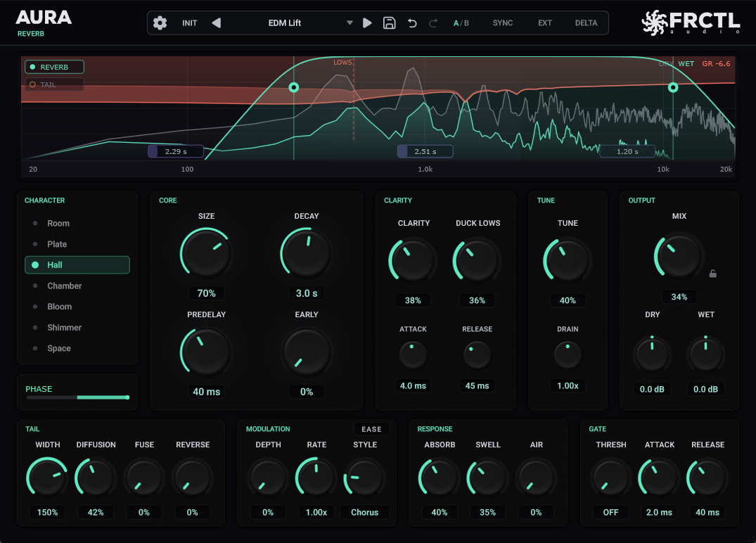Image resolution: width=756 pixels, height=543 pixels.
Task: Click the DUCK LOWS knob
Action: click(477, 260)
